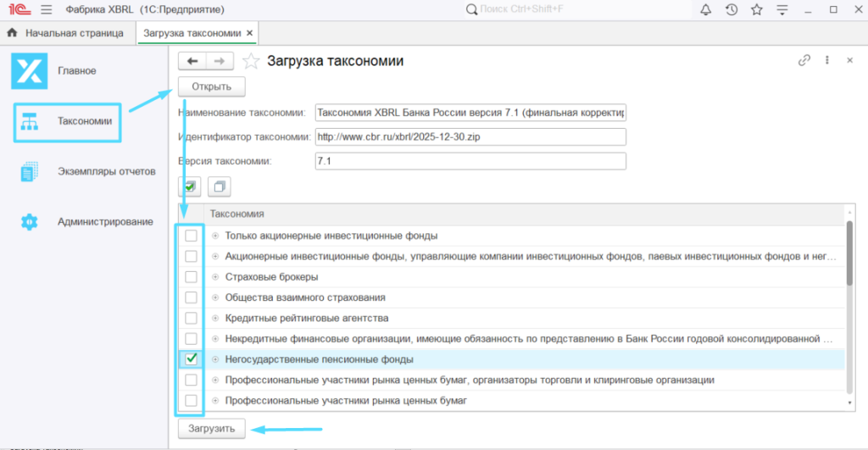Image resolution: width=868 pixels, height=450 pixels.
Task: Click the home icon on Начальная страница tab
Action: [x=12, y=33]
